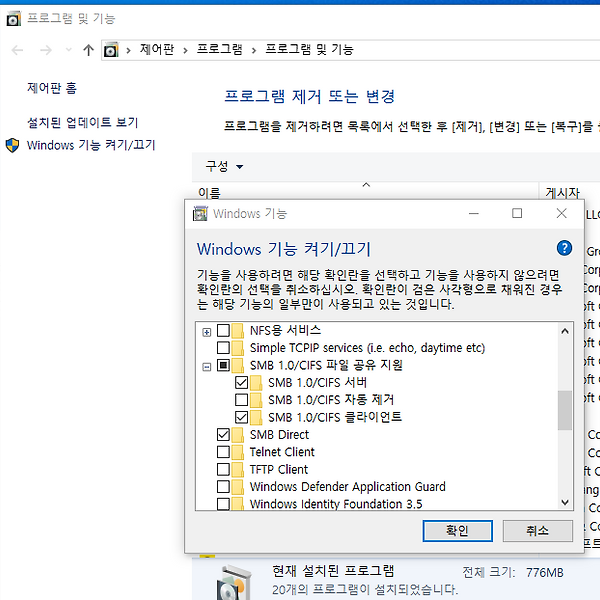The width and height of the screenshot is (600, 600).
Task: Navigate back with the left arrow
Action: click(x=18, y=50)
